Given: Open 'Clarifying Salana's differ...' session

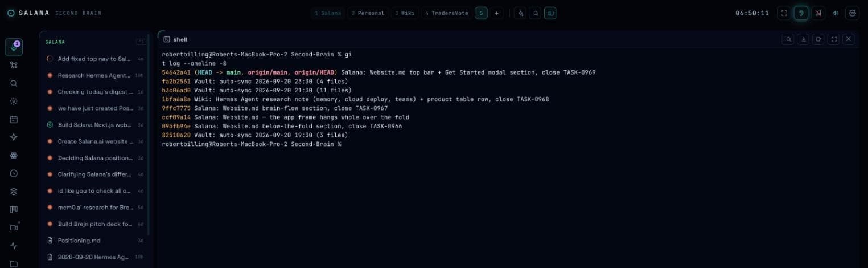Looking at the screenshot, I should 94,174.
